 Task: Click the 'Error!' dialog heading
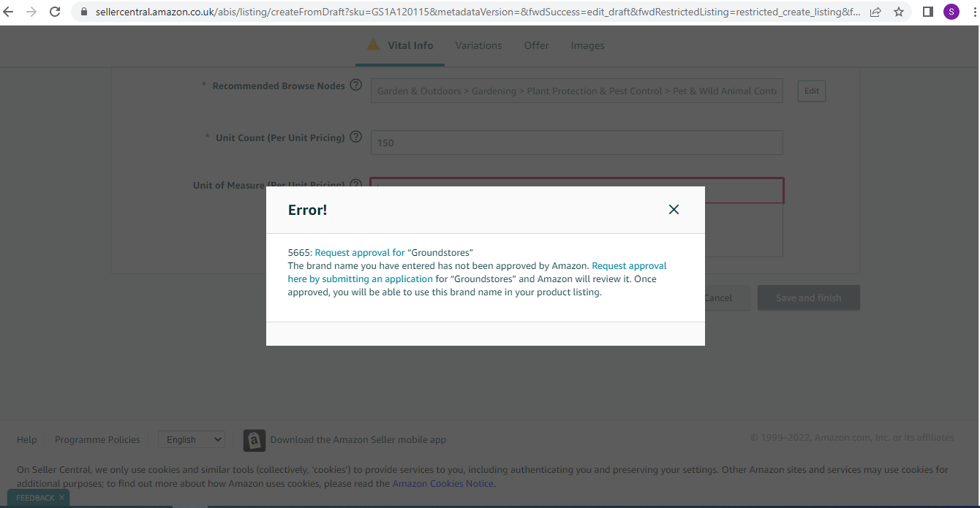point(307,210)
